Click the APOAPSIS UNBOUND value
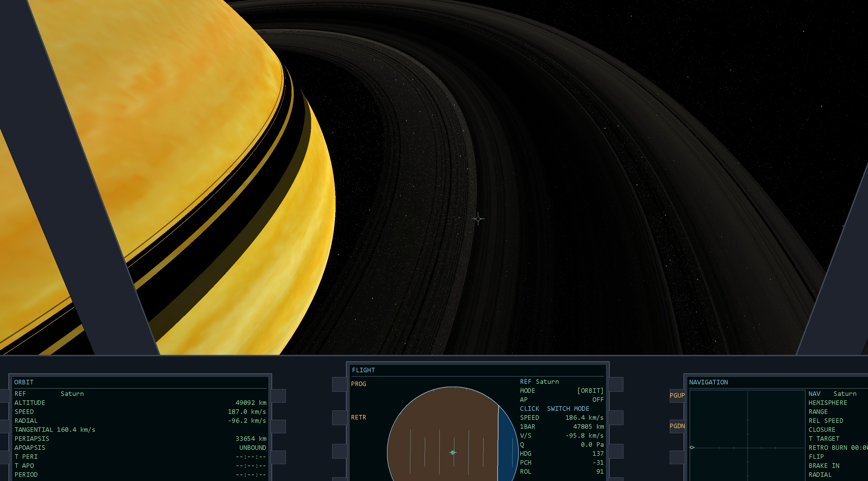The width and height of the screenshot is (868, 481). coord(253,448)
